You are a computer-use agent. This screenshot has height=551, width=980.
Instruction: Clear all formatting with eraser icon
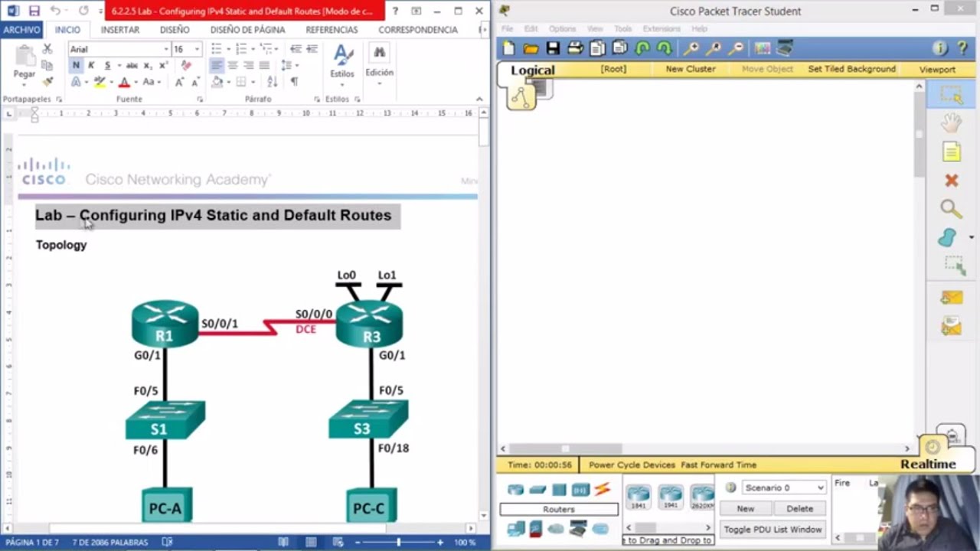[186, 65]
